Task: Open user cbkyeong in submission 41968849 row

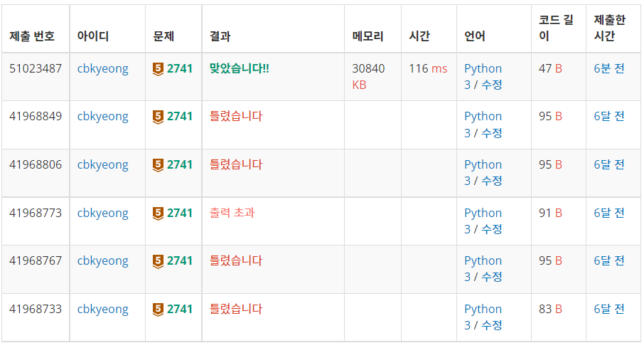Action: pyautogui.click(x=102, y=117)
